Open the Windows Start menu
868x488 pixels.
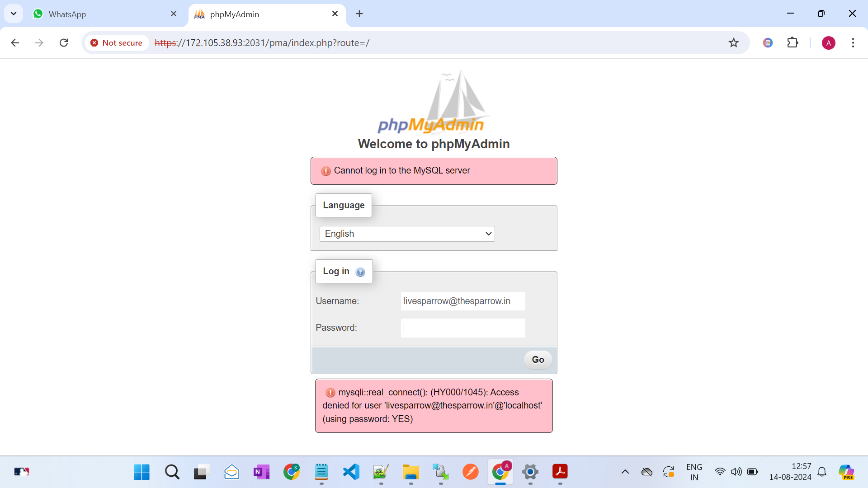coord(142,472)
